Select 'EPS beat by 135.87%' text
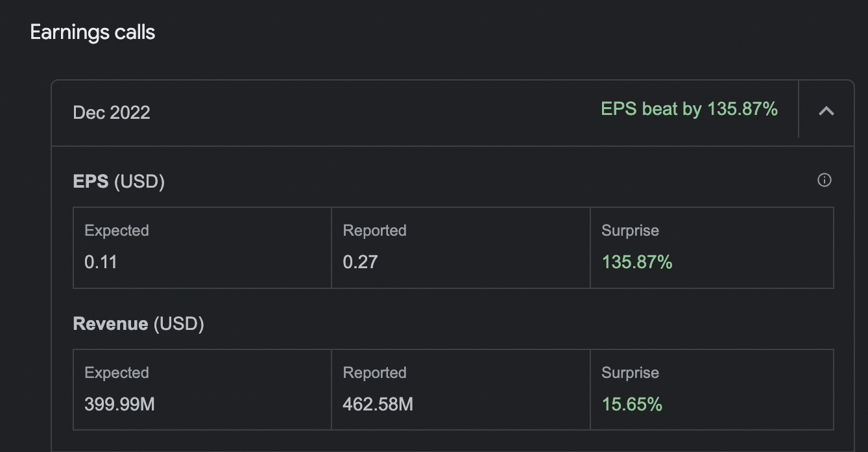This screenshot has height=452, width=868. click(x=689, y=109)
